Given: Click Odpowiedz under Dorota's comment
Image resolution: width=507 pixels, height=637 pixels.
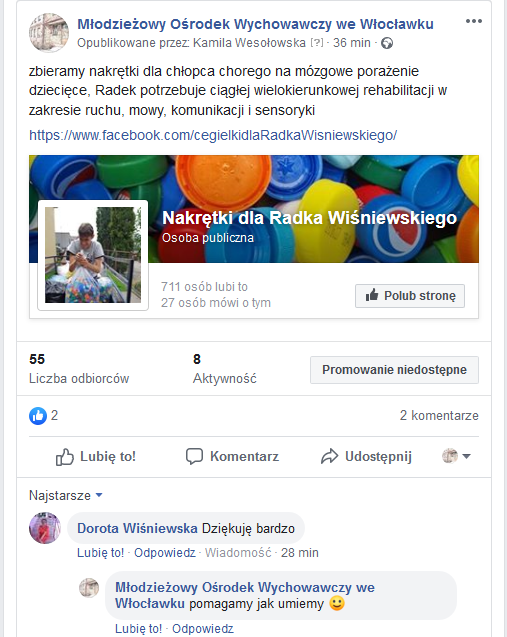Looking at the screenshot, I should 165,553.
